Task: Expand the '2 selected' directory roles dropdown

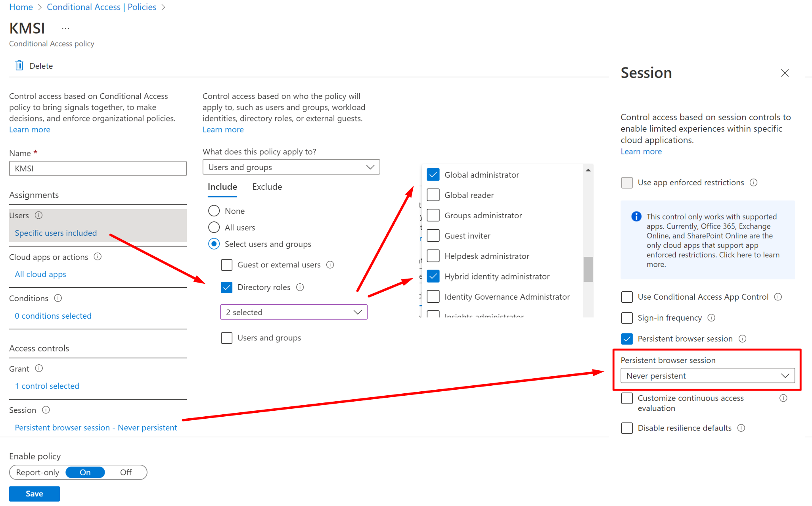Action: [294, 312]
